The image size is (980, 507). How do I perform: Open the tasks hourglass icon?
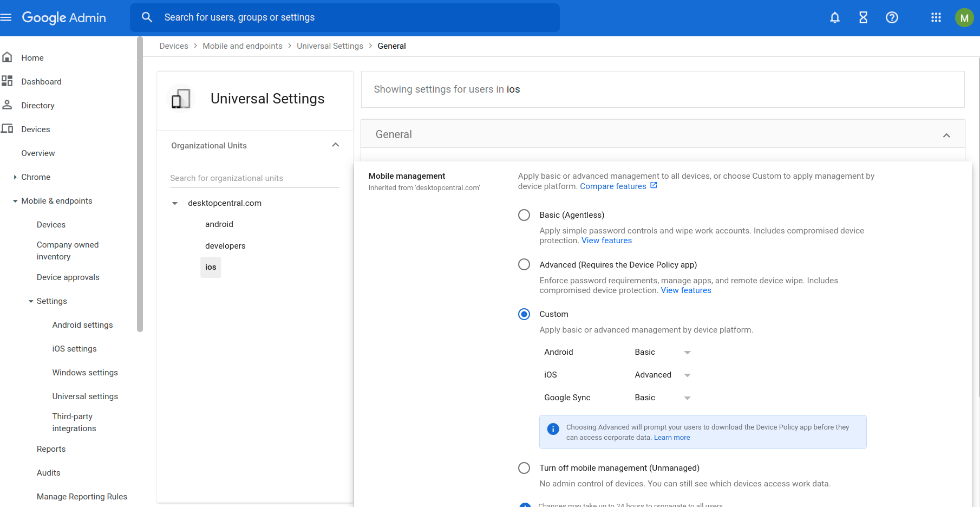tap(863, 18)
